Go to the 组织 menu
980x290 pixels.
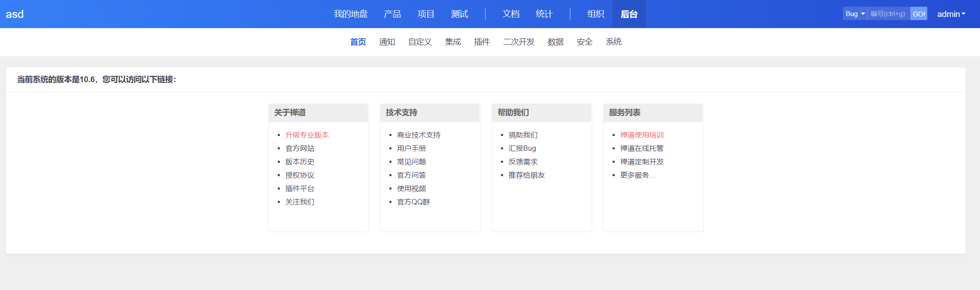596,14
